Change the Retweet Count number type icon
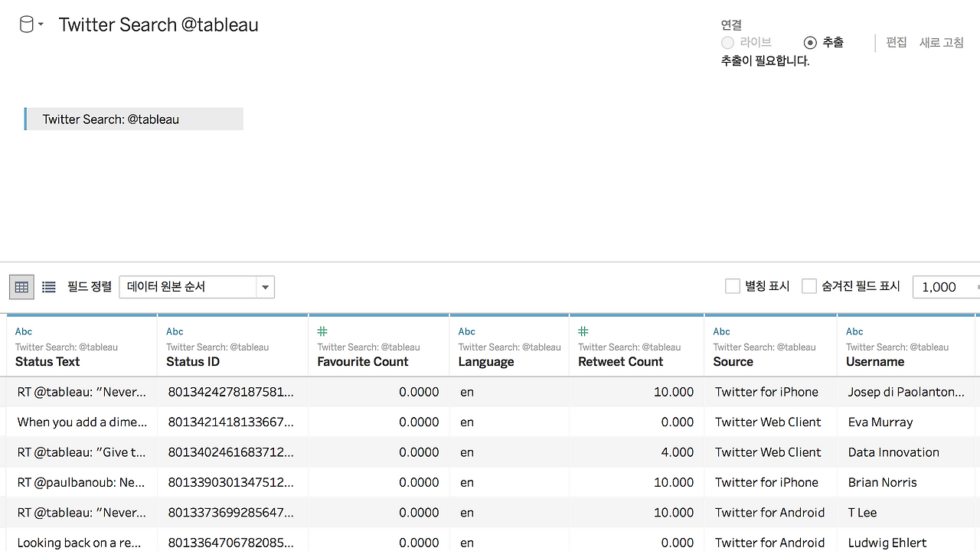 [583, 331]
